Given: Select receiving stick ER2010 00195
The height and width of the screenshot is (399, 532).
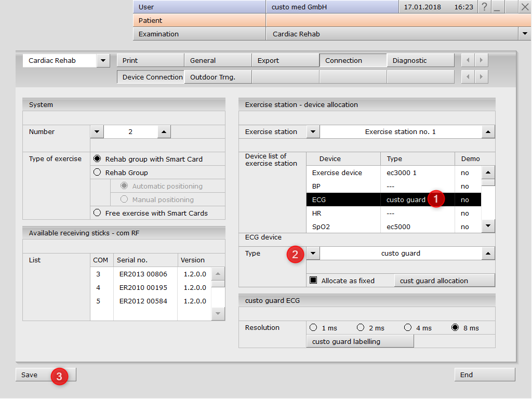Looking at the screenshot, I should click(x=151, y=287).
